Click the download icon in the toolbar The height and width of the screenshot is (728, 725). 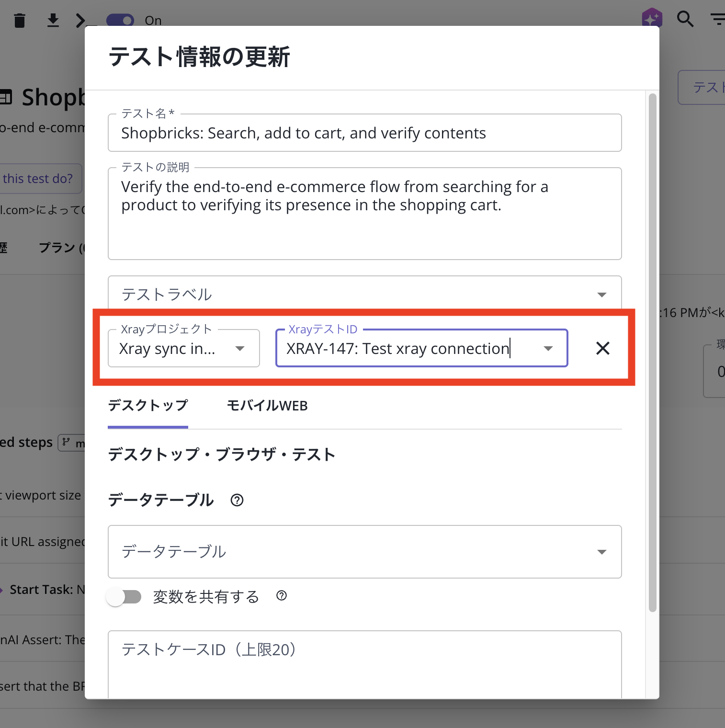(53, 20)
